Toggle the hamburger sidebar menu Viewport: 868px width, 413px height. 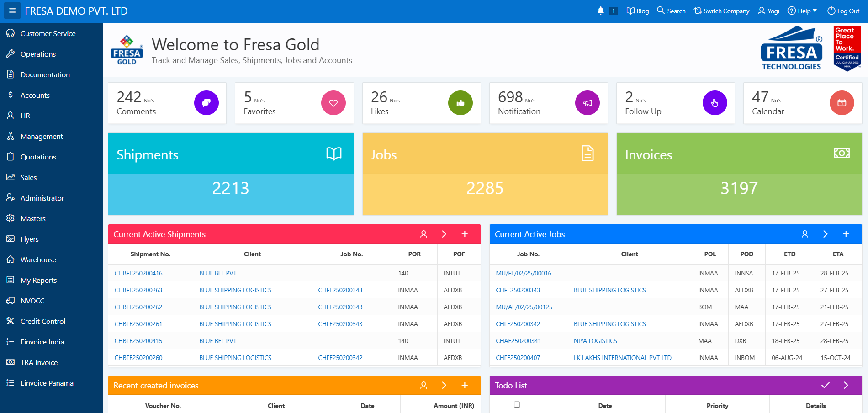point(12,11)
